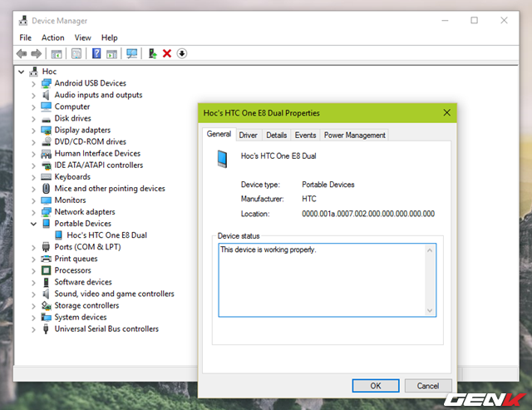
Task: Maximize the Device Manager window
Action: [x=475, y=20]
